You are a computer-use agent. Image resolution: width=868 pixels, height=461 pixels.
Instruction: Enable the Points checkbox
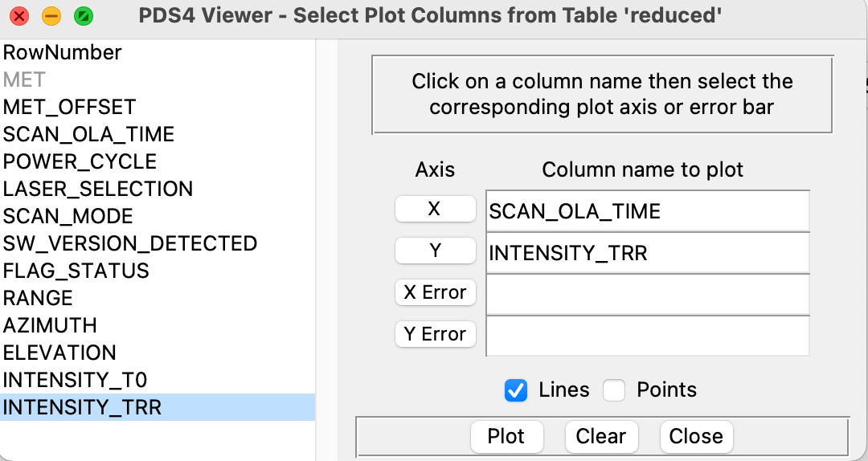click(x=614, y=390)
